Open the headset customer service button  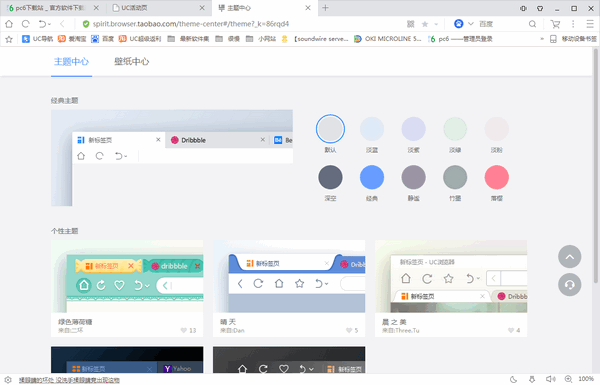coord(569,285)
